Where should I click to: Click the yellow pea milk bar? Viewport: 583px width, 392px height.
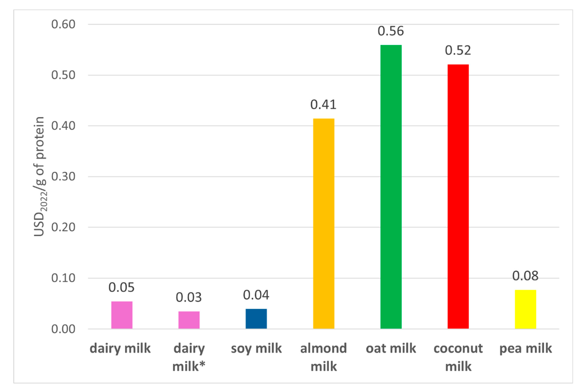point(525,309)
